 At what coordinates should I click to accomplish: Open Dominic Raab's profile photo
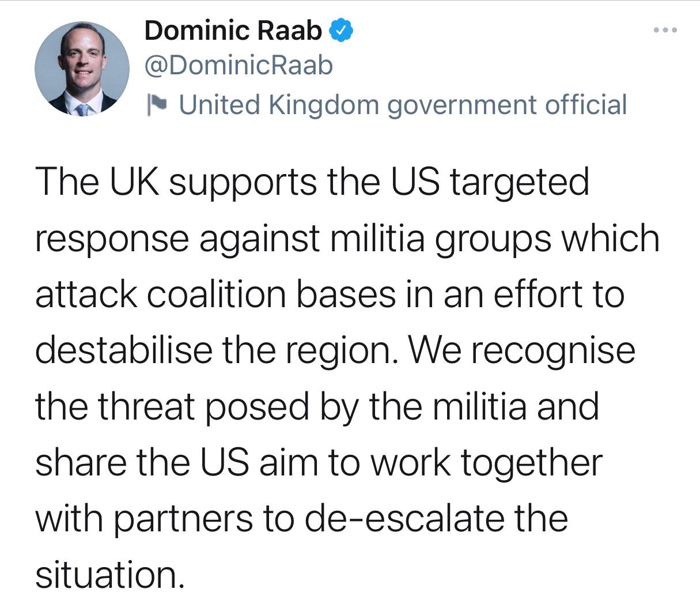pyautogui.click(x=82, y=69)
